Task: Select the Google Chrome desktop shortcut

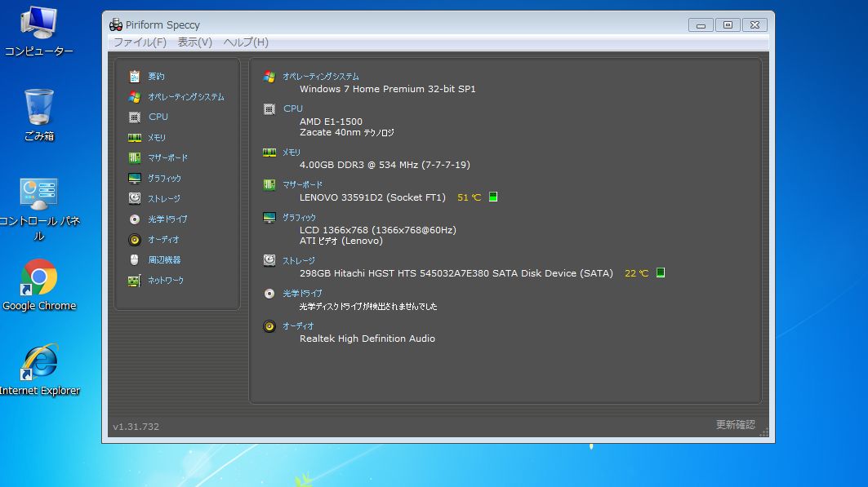Action: coord(38,286)
